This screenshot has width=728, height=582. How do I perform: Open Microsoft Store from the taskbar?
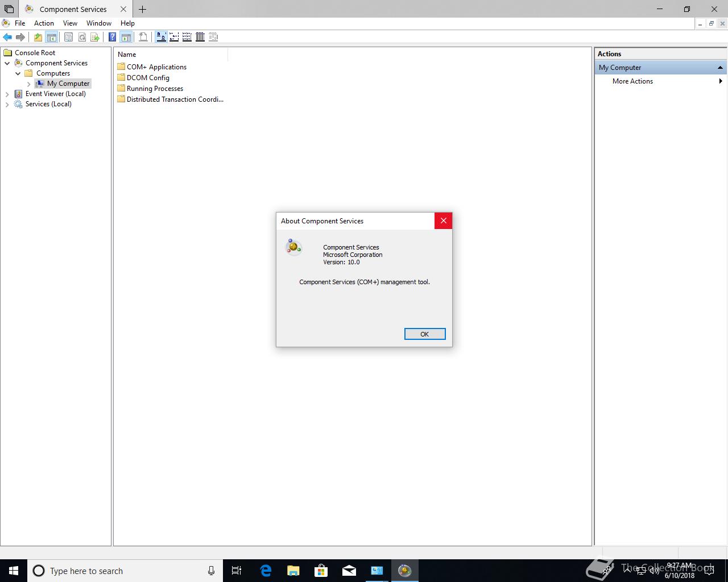[x=321, y=571]
